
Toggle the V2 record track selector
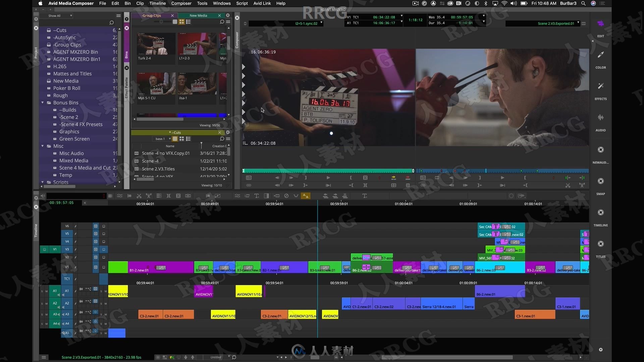(67, 257)
